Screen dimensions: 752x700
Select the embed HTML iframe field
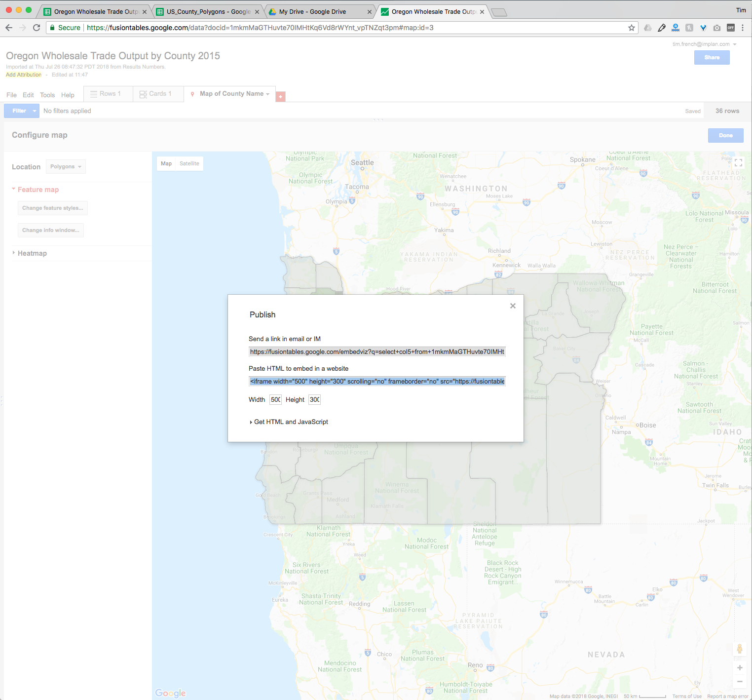377,381
